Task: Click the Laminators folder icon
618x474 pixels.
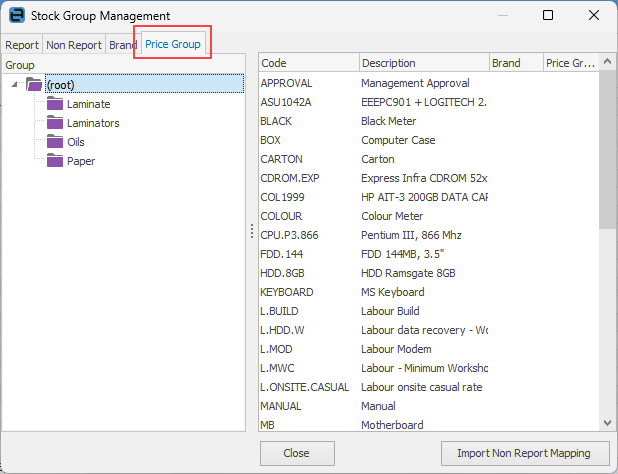Action: pos(54,123)
